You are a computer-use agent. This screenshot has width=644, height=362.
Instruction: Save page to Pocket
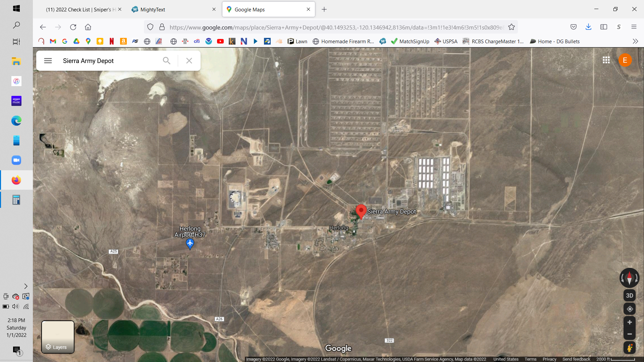coord(574,27)
